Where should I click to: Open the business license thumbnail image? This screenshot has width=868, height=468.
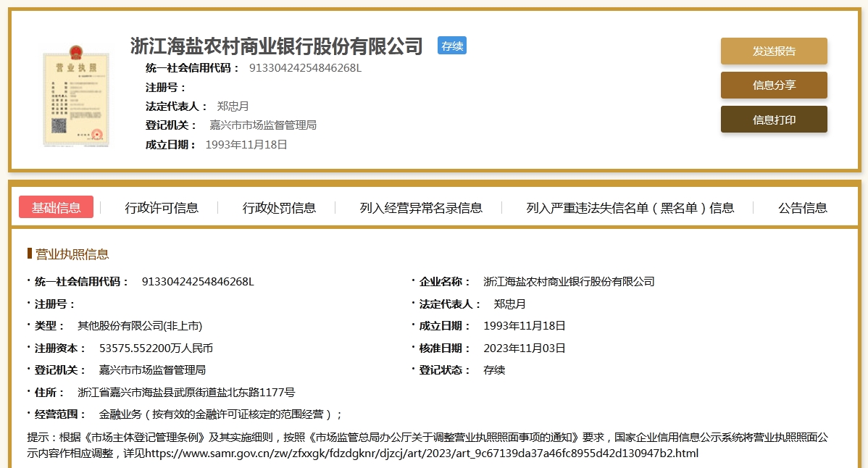click(x=76, y=96)
